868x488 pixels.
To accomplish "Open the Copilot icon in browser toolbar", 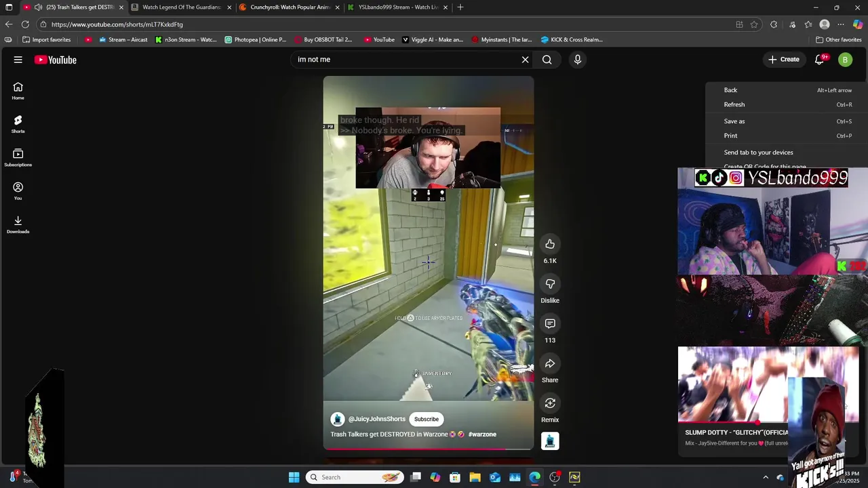I will [x=858, y=24].
